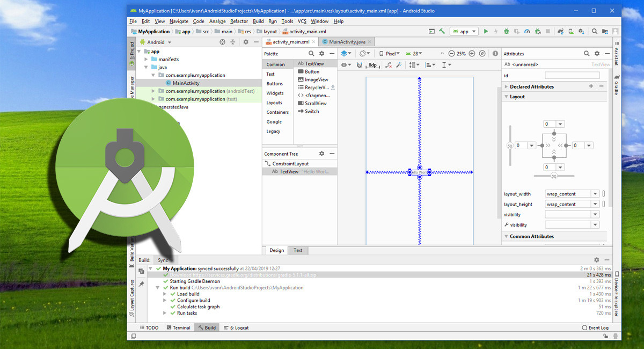Launch the Android Profiler from the toolbar
Screen dimensions: 644x349
click(x=526, y=31)
